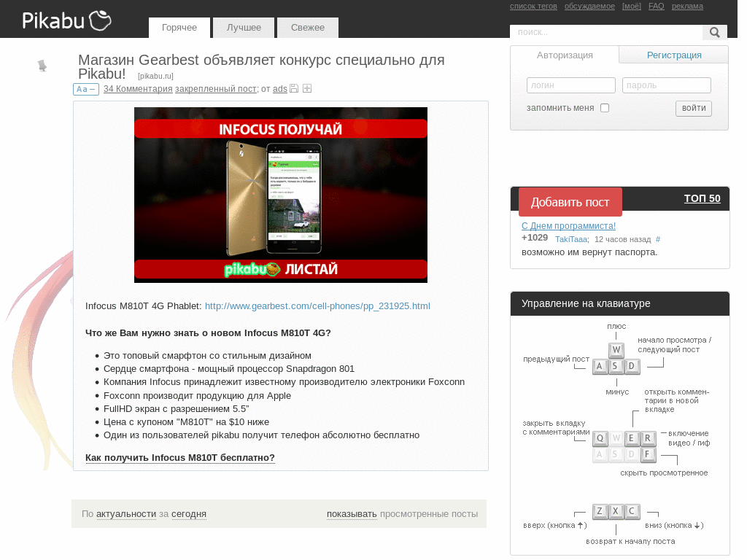Image resolution: width=747 pixels, height=560 pixels.
Task: Switch to the Лучшее tab
Action: tap(244, 28)
